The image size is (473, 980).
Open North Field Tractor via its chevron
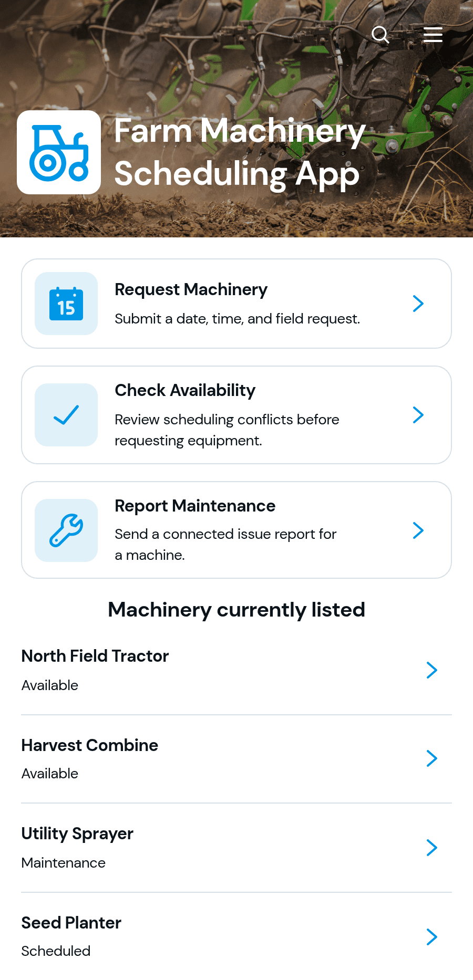click(432, 670)
